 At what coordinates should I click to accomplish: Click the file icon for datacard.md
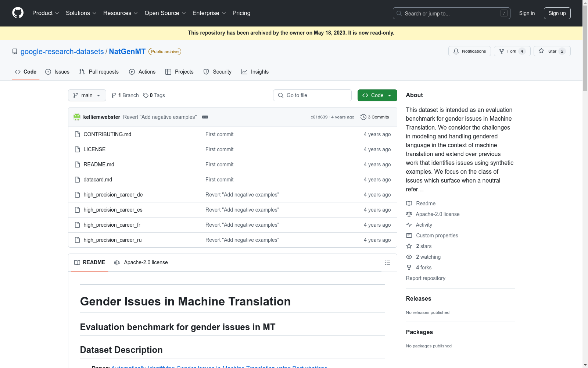click(x=77, y=180)
